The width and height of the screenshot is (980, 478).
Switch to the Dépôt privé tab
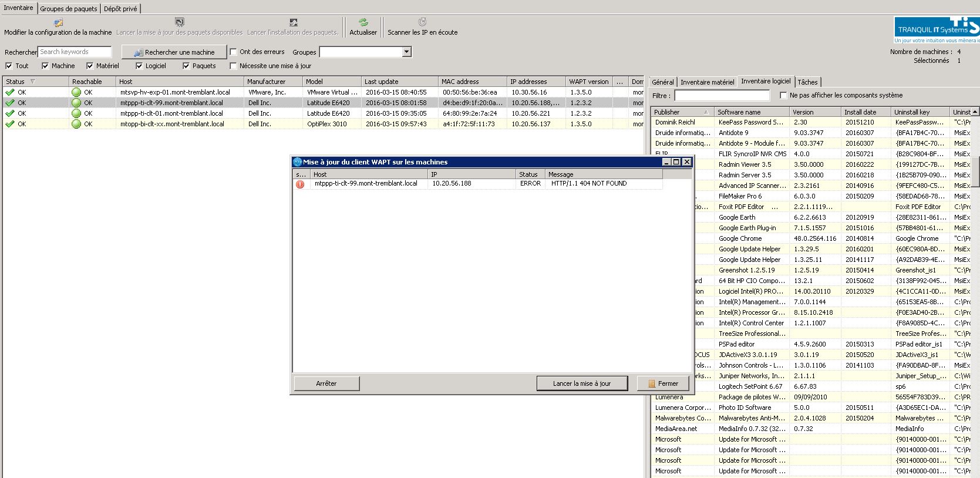pos(120,9)
